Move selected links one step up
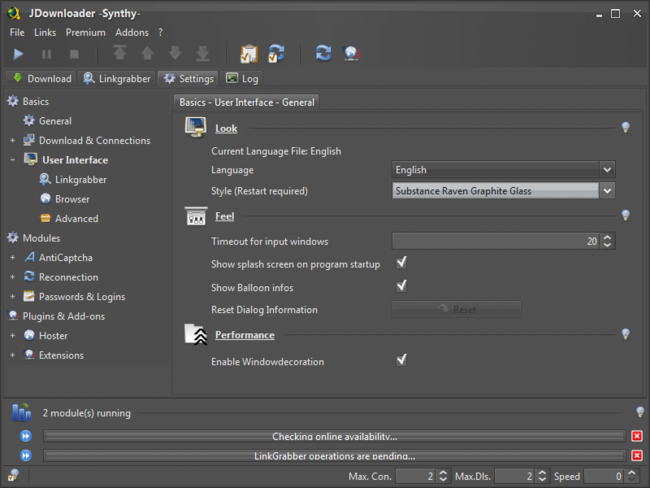The height and width of the screenshot is (488, 650). coord(148,53)
